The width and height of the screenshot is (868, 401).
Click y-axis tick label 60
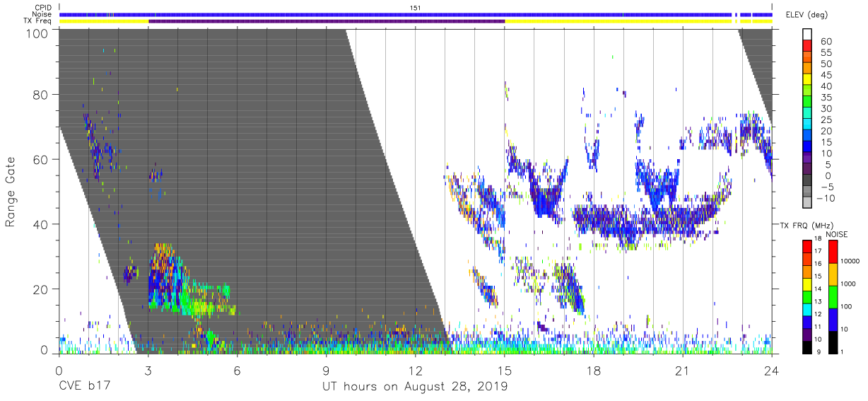coord(40,160)
